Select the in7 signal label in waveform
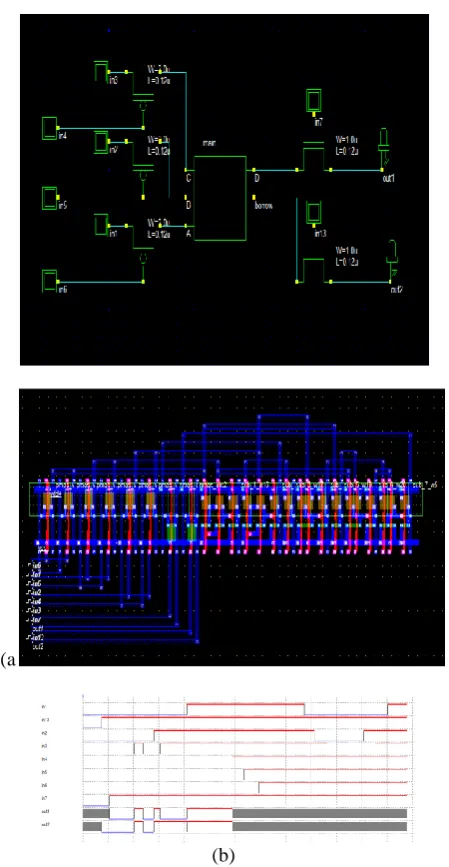The height and width of the screenshot is (867, 449). (43, 797)
